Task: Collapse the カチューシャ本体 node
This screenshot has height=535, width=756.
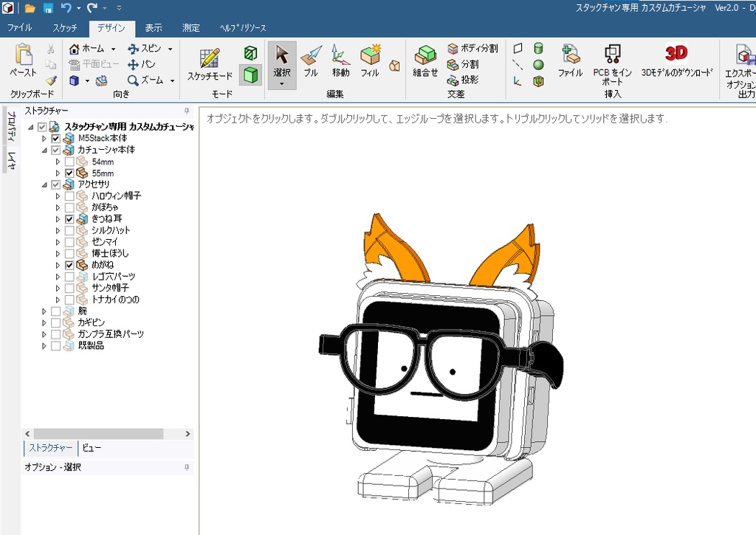Action: pyautogui.click(x=44, y=150)
